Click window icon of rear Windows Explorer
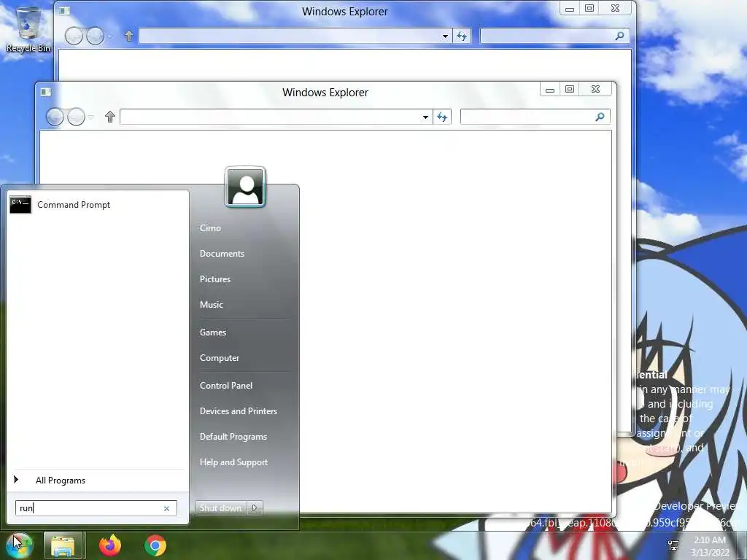 tap(65, 11)
